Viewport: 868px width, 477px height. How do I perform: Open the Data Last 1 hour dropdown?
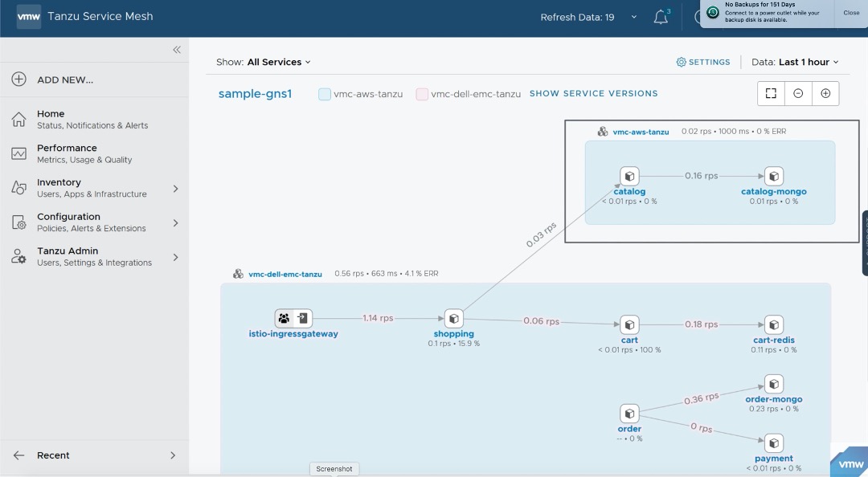click(x=795, y=62)
